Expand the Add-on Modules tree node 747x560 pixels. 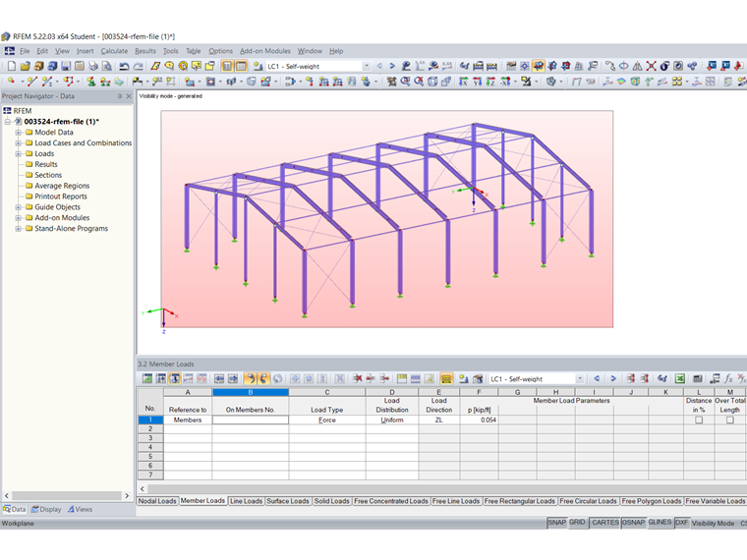point(18,218)
